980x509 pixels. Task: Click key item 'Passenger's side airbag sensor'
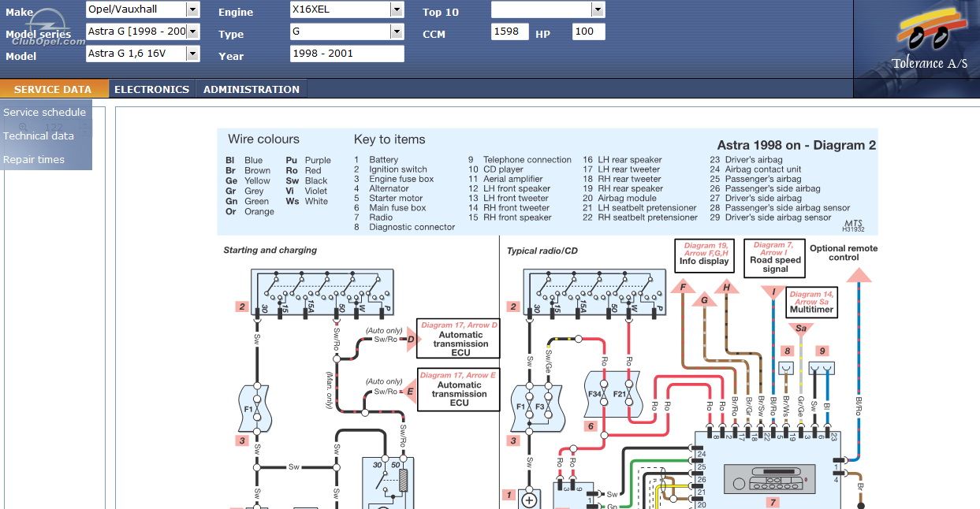(x=788, y=208)
